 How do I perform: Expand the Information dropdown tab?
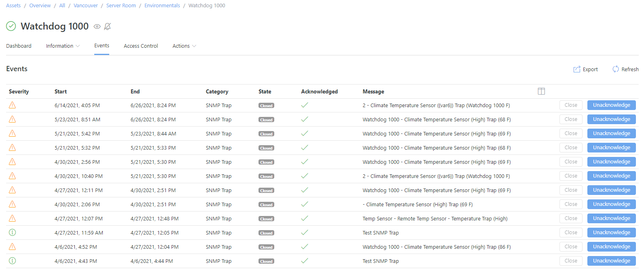[63, 46]
